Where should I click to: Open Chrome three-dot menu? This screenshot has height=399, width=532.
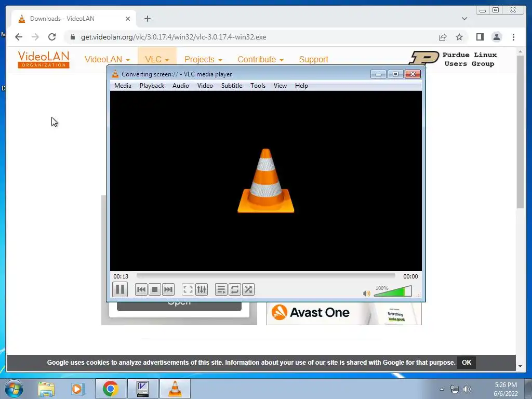[513, 37]
